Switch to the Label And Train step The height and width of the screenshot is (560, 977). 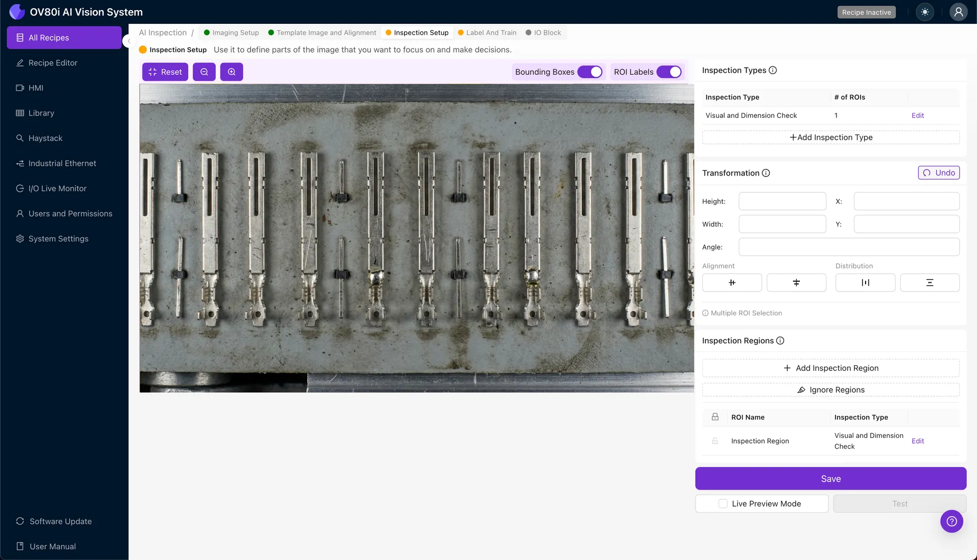[491, 32]
